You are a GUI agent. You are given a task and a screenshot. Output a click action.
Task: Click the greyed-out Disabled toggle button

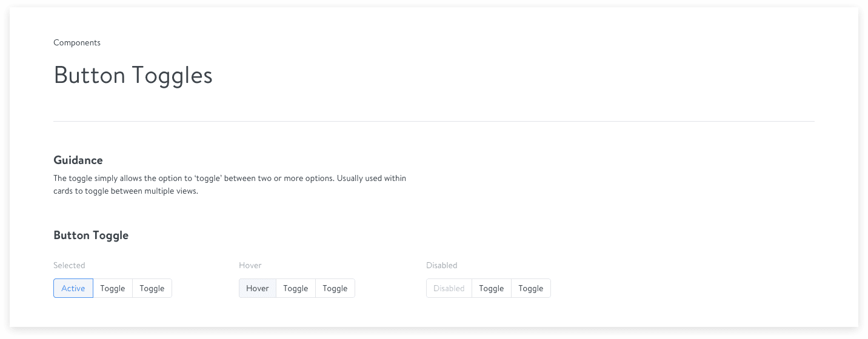tap(449, 288)
